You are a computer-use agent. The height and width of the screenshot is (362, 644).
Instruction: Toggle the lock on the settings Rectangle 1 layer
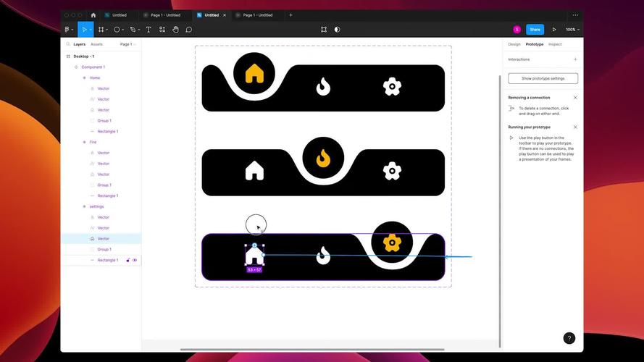click(x=128, y=260)
